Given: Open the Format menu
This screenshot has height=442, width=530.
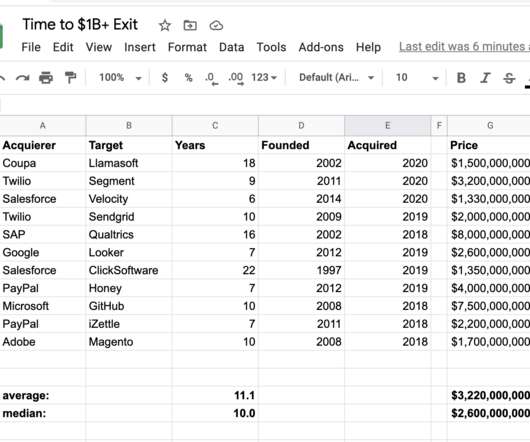Looking at the screenshot, I should point(187,47).
